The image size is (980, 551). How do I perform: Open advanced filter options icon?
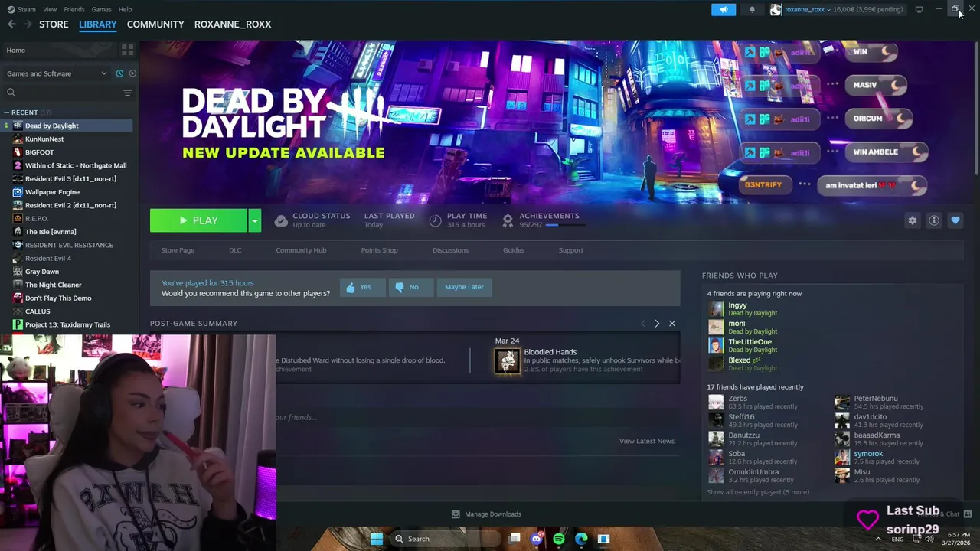pos(127,93)
